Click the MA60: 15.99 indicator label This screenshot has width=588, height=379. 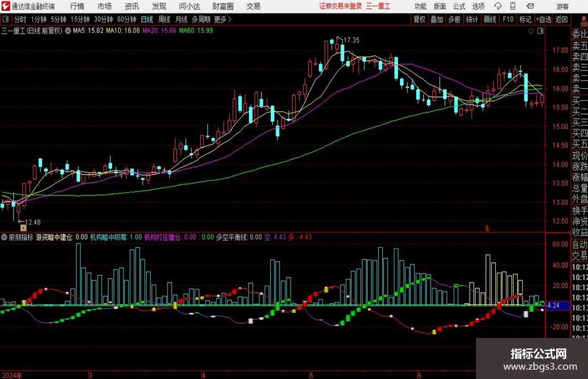click(196, 30)
